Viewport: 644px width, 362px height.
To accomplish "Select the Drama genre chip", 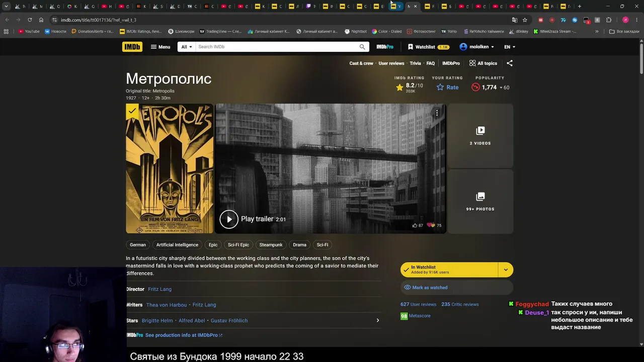I will (x=300, y=245).
